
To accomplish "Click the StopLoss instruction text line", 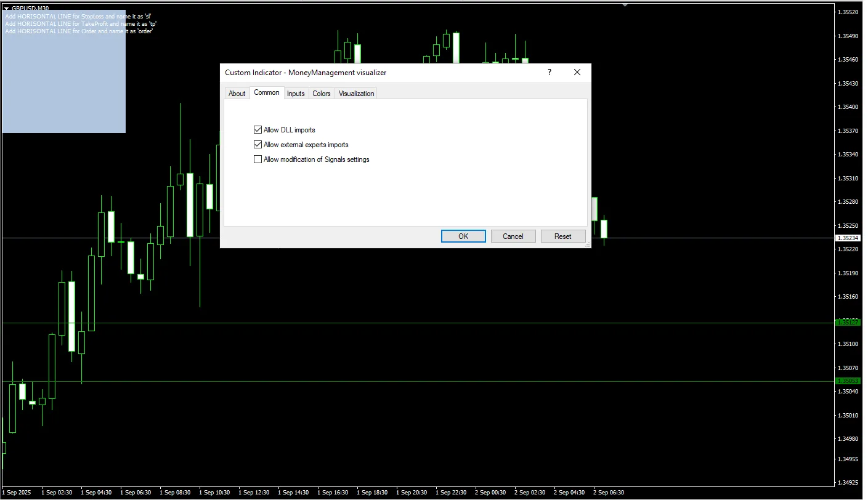I will pyautogui.click(x=78, y=17).
